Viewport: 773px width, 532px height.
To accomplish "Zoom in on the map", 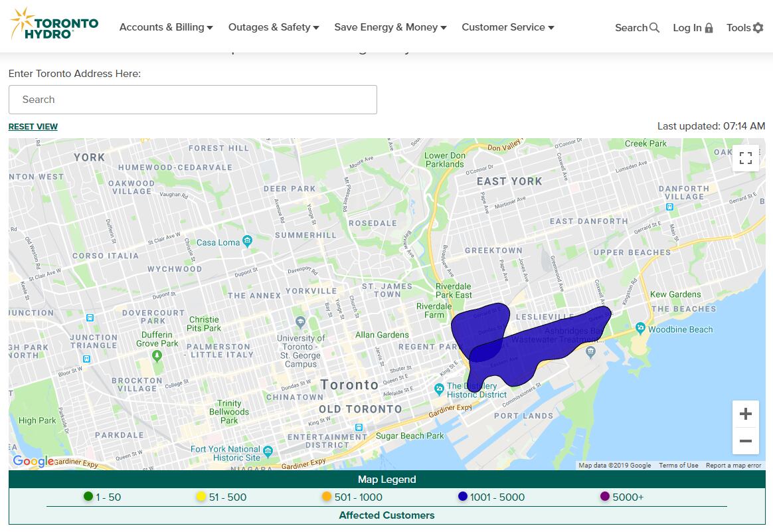I will [745, 414].
